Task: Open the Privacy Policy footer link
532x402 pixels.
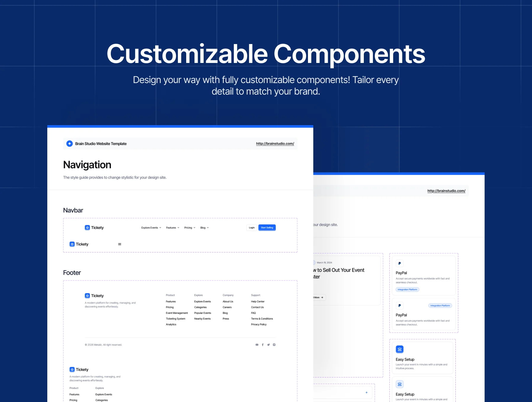Action: point(259,325)
